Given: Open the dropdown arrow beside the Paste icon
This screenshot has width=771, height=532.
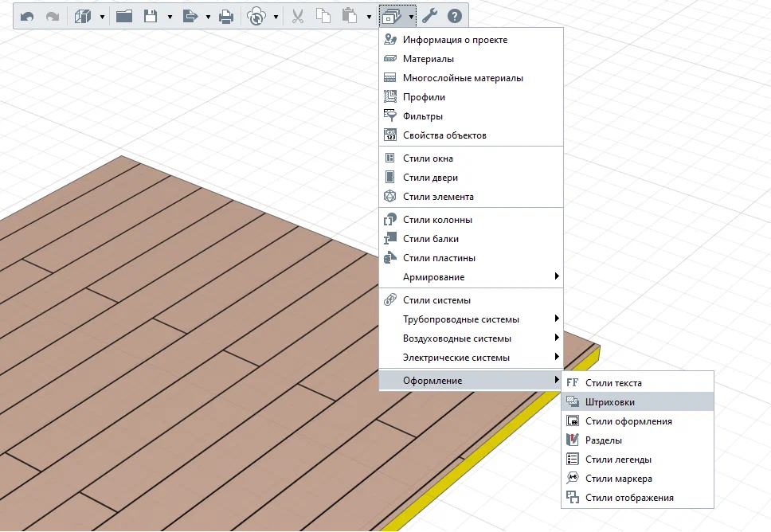Looking at the screenshot, I should (369, 16).
